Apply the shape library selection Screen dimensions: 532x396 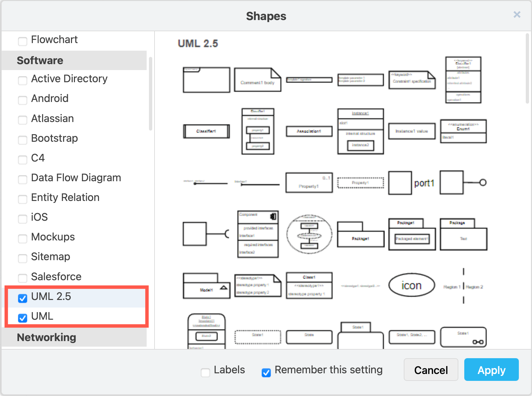pos(491,369)
